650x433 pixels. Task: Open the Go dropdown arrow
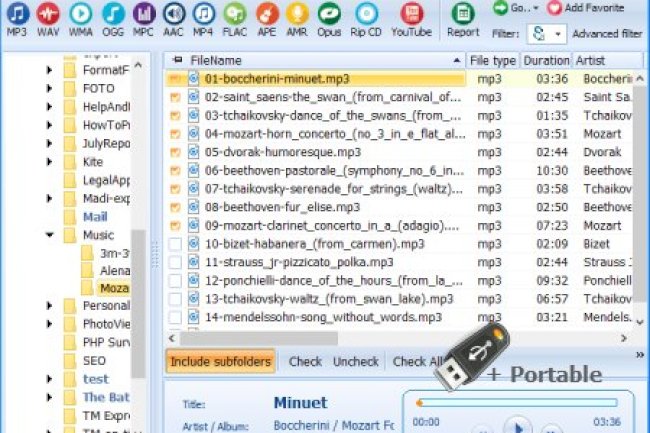coord(536,8)
